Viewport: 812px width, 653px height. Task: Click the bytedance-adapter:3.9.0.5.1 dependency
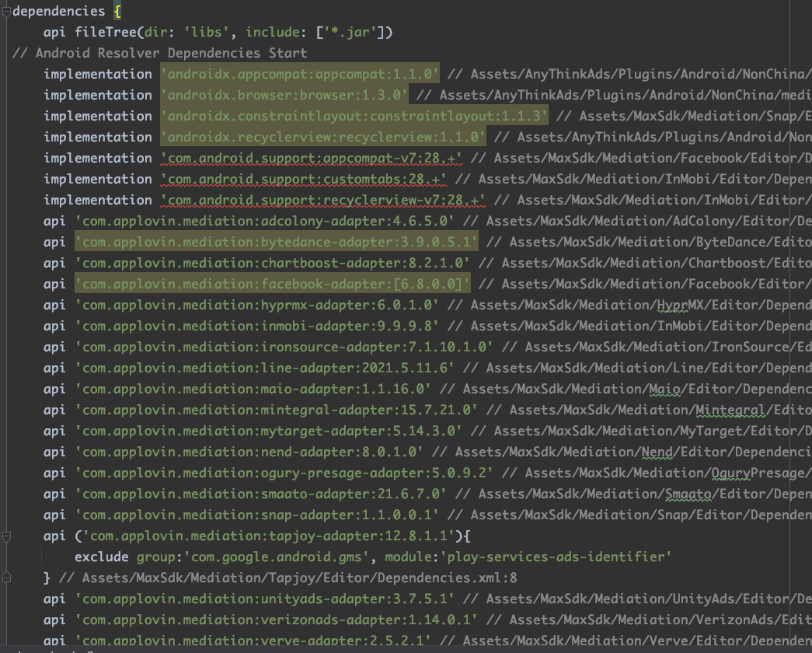(x=277, y=242)
